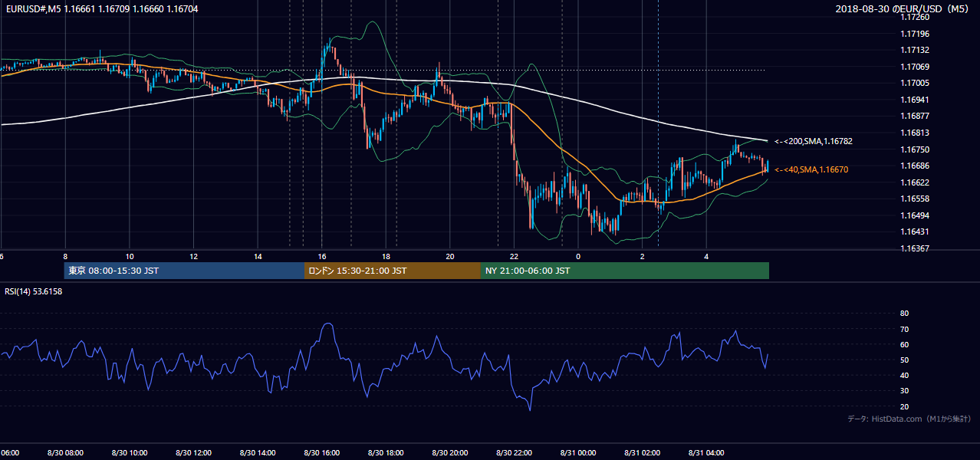Click the 8/31 02:00 bottom timeline label
Viewport: 980px width, 460px height.
642,452
